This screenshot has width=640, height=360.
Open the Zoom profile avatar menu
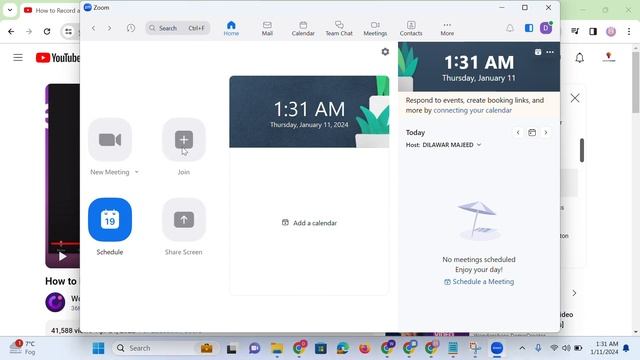546,28
